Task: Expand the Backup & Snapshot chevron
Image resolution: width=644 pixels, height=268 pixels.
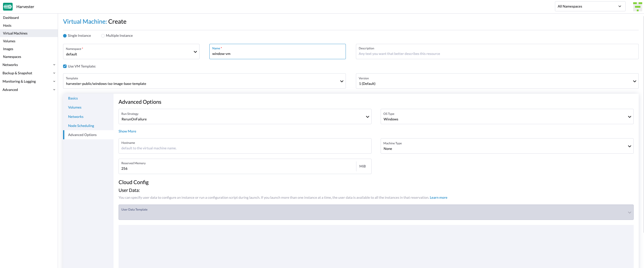Action: coord(54,73)
